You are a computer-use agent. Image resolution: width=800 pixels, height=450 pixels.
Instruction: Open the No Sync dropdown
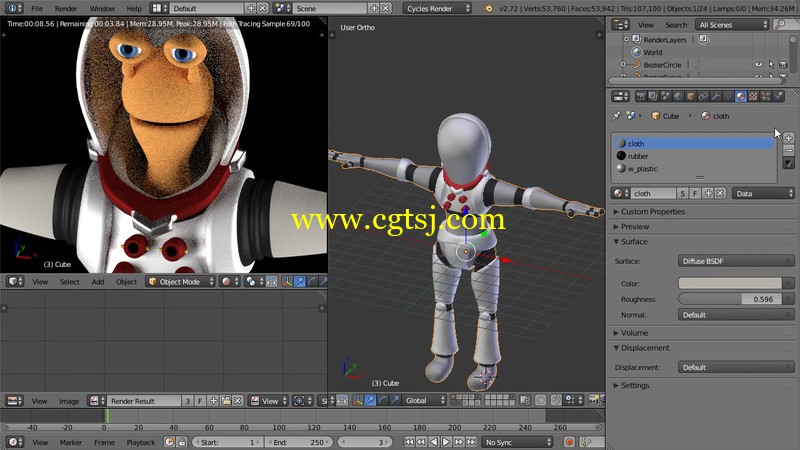(x=517, y=442)
